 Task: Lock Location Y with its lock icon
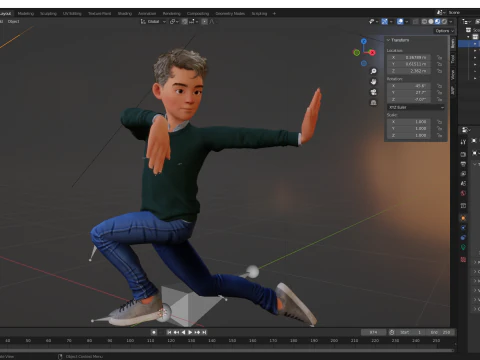[439, 64]
